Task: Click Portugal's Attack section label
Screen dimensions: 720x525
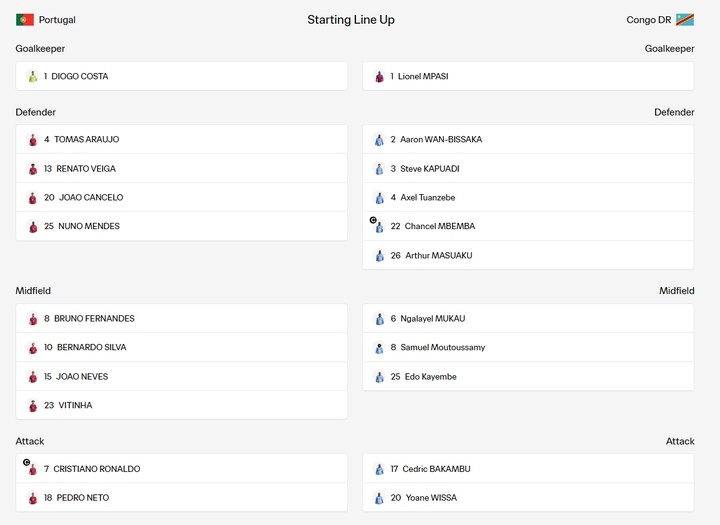Action: coord(30,441)
